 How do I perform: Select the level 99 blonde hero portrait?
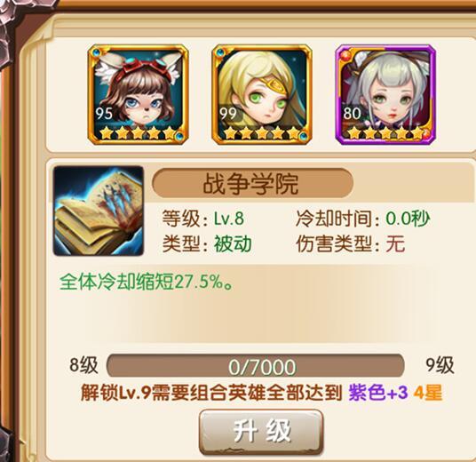[x=262, y=94]
